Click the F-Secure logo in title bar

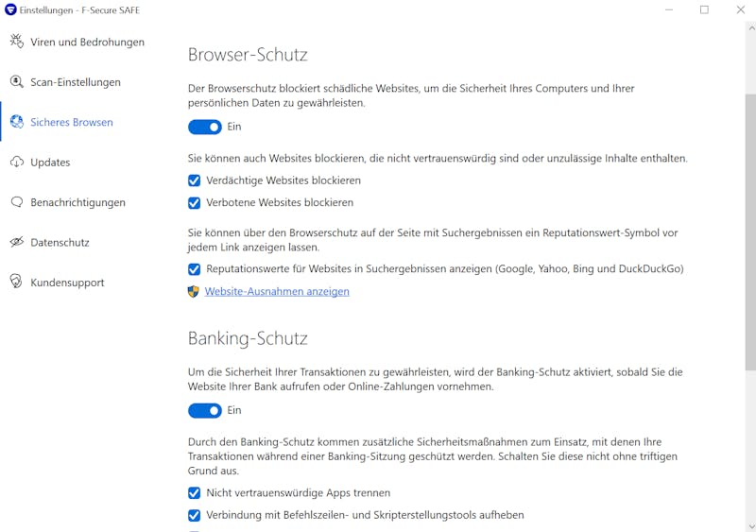[x=10, y=9]
